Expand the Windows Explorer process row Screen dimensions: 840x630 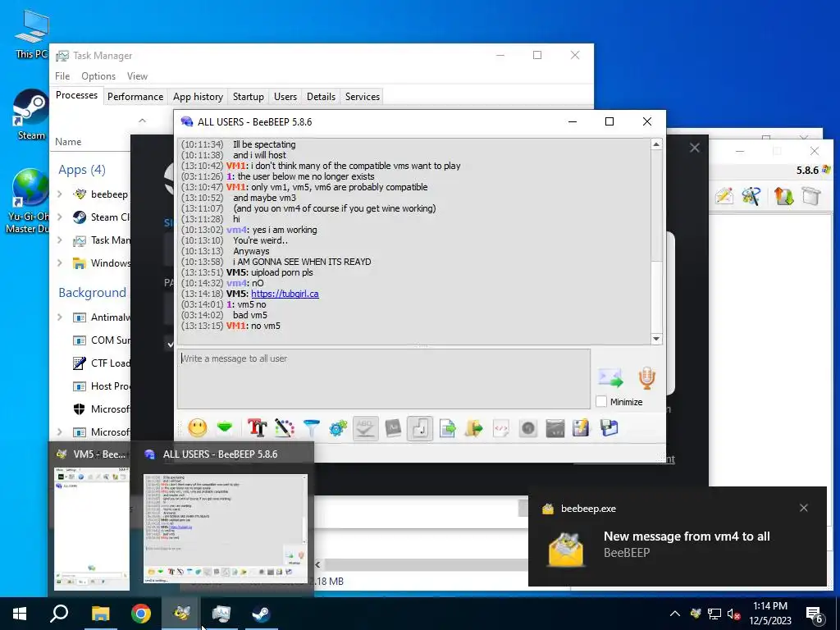(59, 263)
